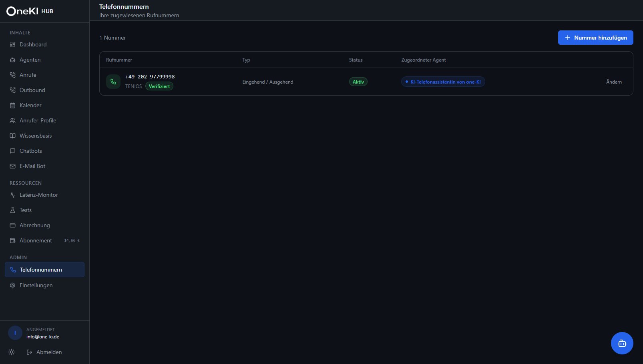Open the floating chatbot assistant button
This screenshot has height=364, width=643.
(x=622, y=343)
